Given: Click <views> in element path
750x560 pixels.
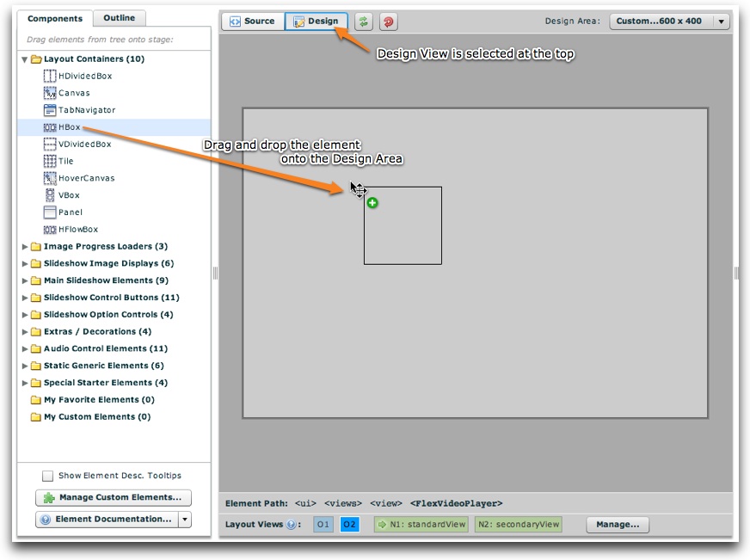Looking at the screenshot, I should [343, 503].
